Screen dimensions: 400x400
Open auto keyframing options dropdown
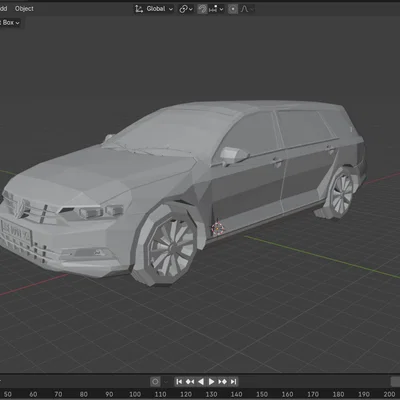pyautogui.click(x=166, y=381)
